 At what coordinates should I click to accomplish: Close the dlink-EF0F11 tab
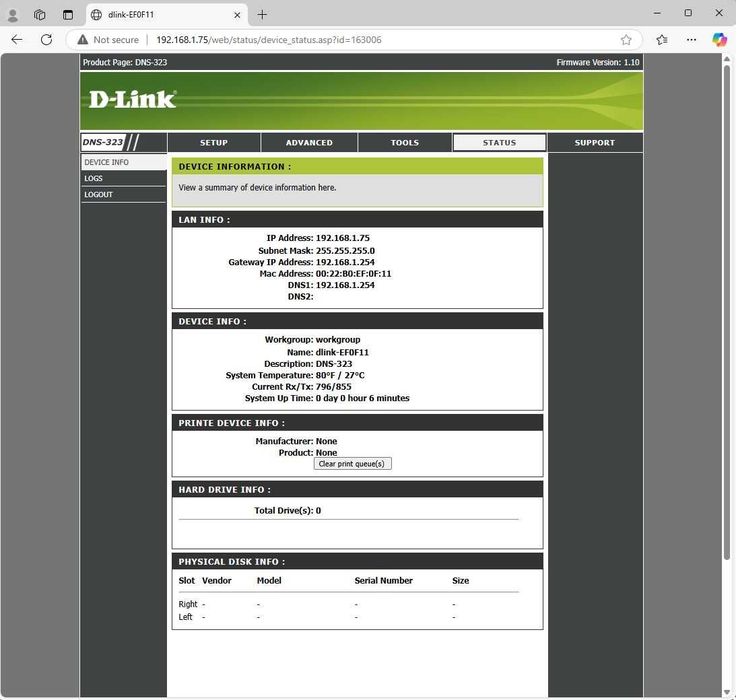237,15
